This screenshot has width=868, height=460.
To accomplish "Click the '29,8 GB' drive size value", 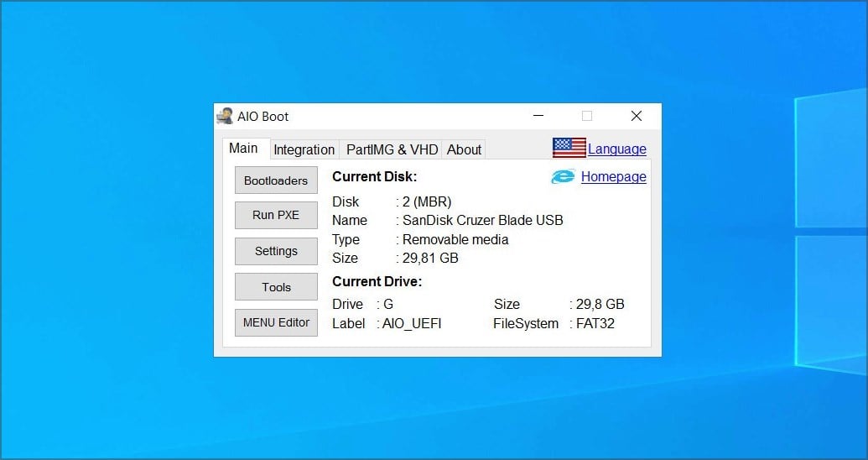I will [600, 304].
